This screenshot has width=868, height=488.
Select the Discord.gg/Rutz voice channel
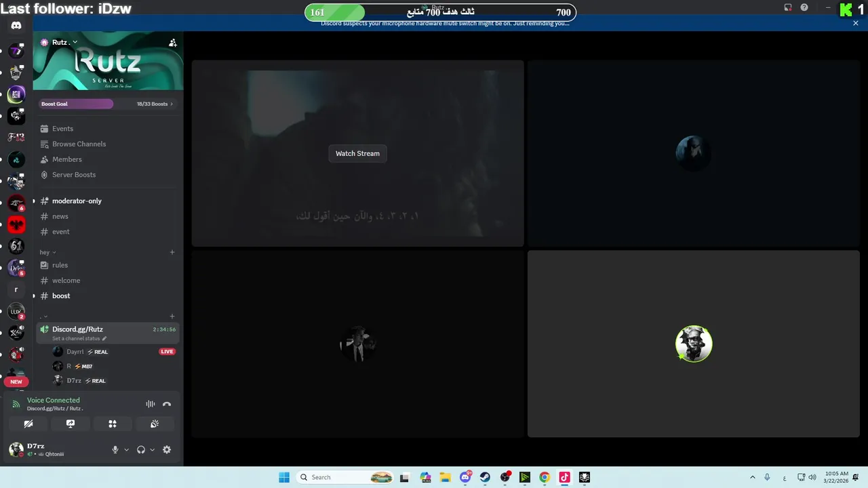click(108, 333)
